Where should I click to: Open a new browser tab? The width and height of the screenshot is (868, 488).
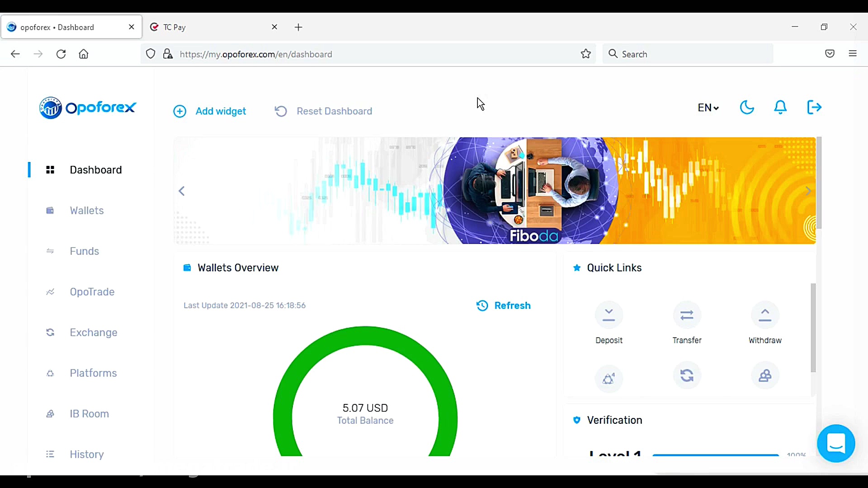point(298,27)
